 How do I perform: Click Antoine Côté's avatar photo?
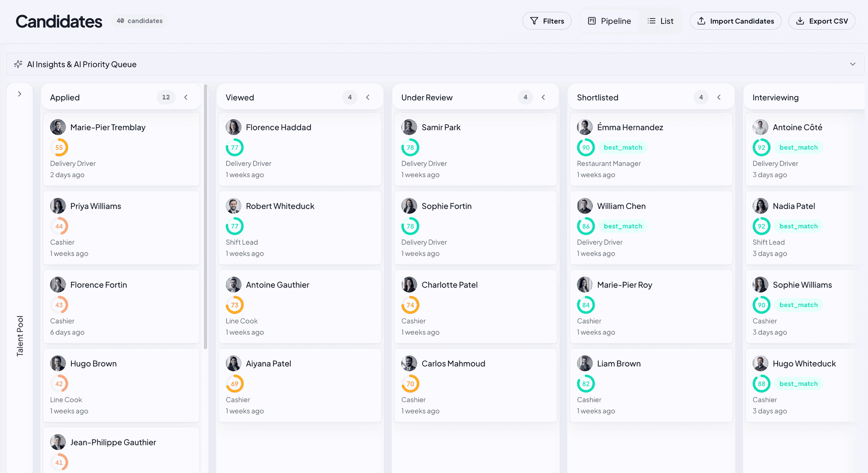760,127
